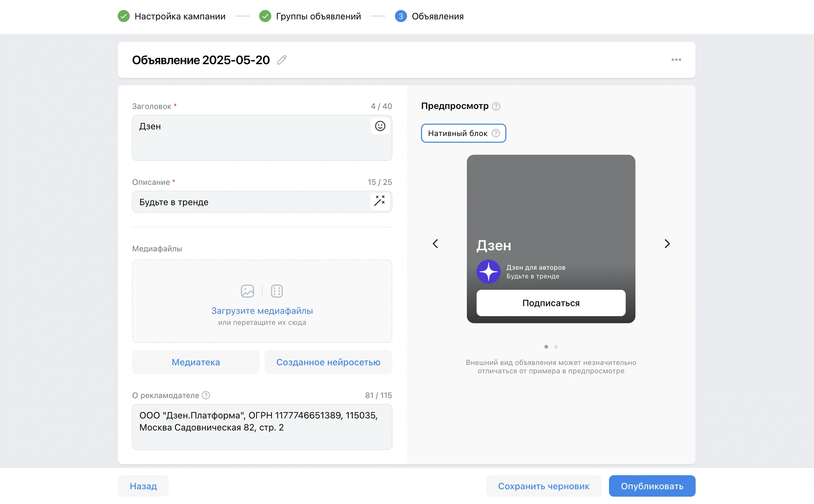
Task: Click the ad title Объявление 2025-05-20
Action: (201, 60)
